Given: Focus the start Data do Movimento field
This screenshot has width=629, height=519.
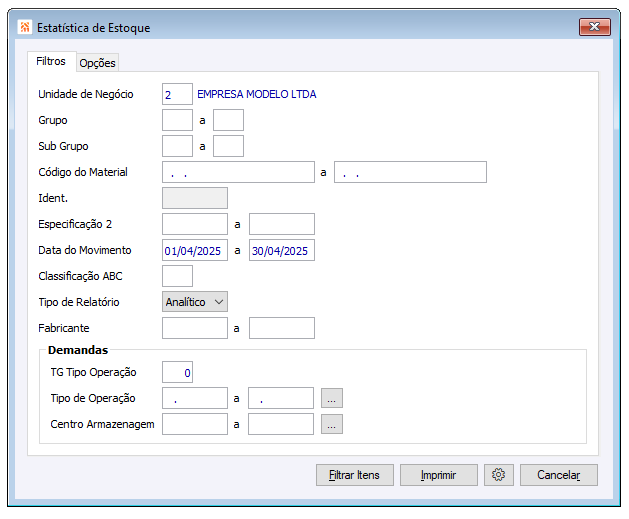Looking at the screenshot, I should (195, 250).
